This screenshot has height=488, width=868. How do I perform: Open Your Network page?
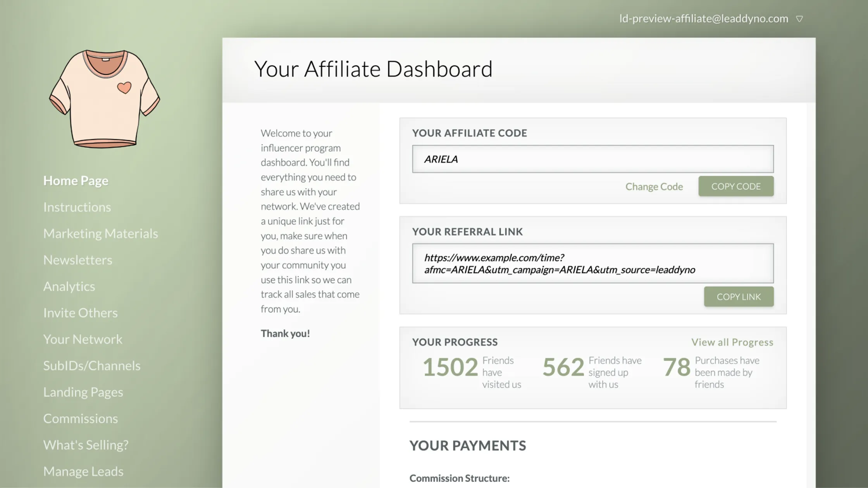83,339
